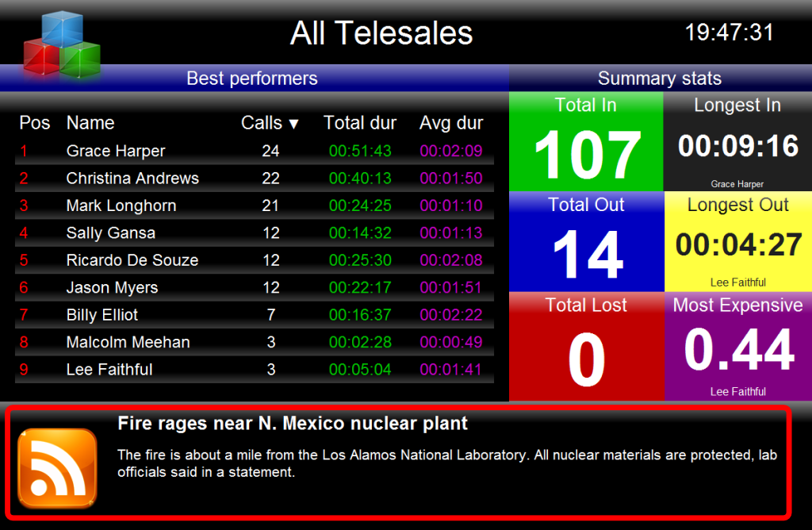Screen dimensions: 812x530
Task: Open the Fire rages news headline
Action: pos(293,424)
